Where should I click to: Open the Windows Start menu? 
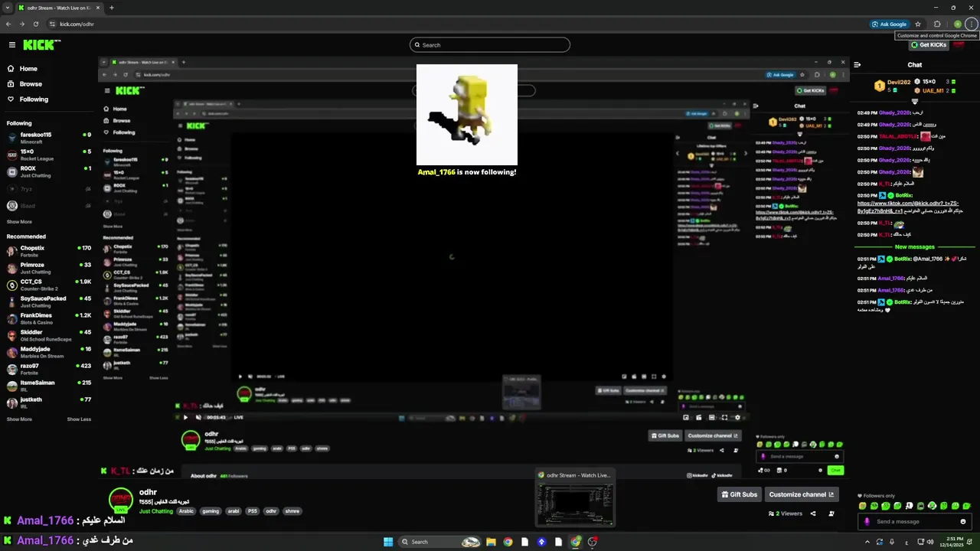(388, 542)
